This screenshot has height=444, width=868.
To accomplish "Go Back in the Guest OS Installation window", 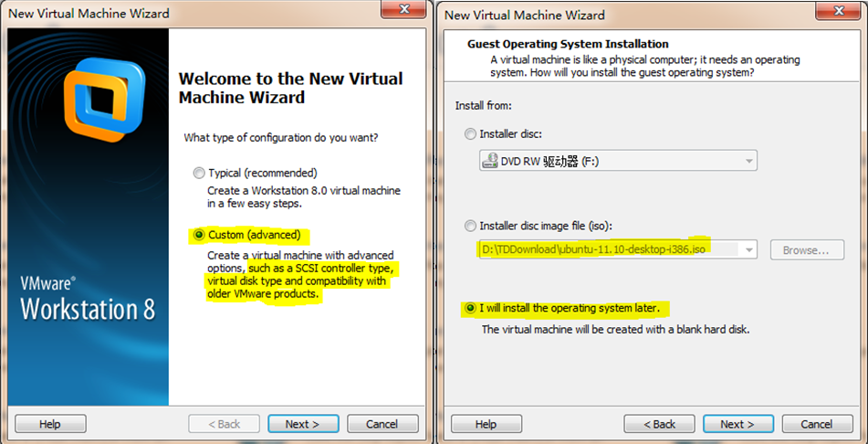I will tap(659, 424).
